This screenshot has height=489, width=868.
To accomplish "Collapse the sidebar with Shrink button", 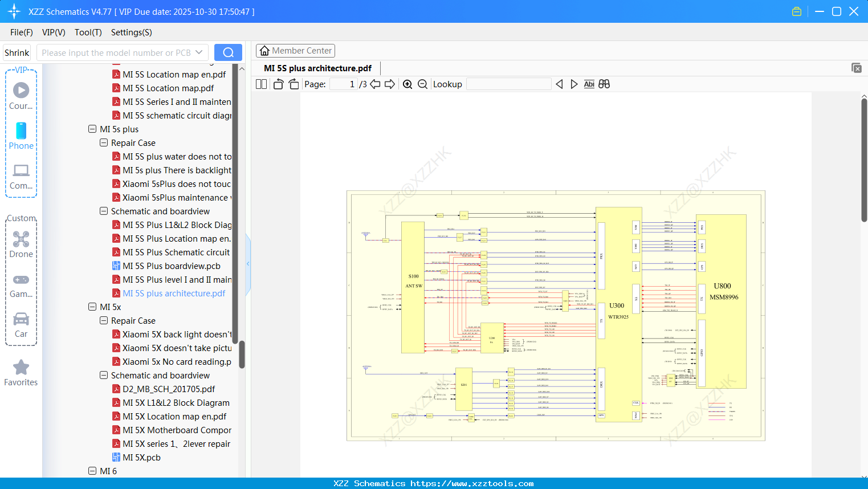I will point(17,52).
